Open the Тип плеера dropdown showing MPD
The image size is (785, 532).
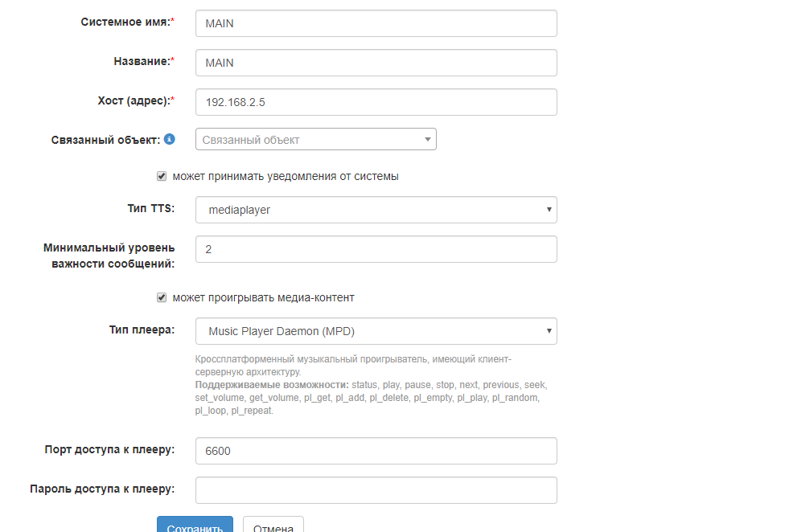(376, 331)
